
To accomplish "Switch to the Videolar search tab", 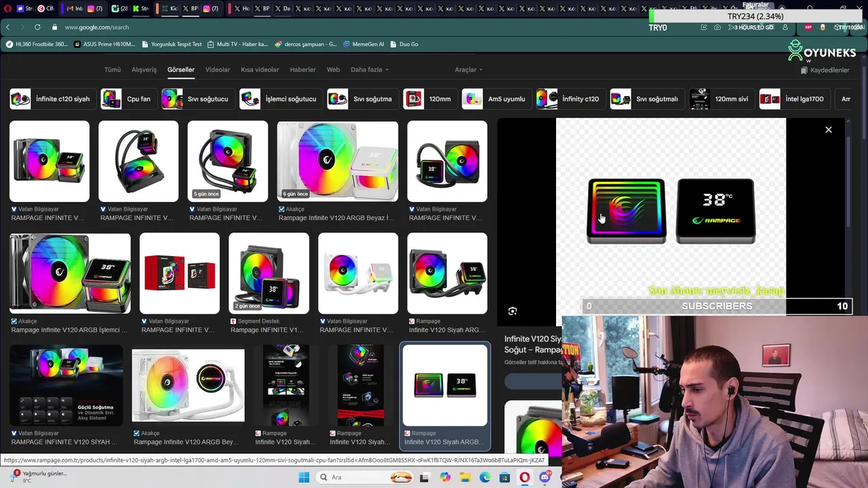I will pos(218,70).
